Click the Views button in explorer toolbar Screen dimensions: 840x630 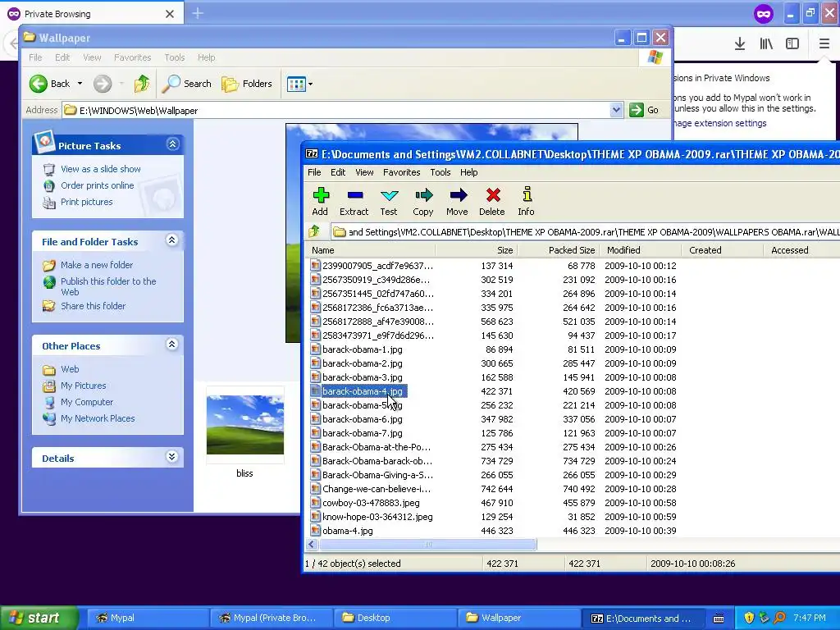coord(295,84)
